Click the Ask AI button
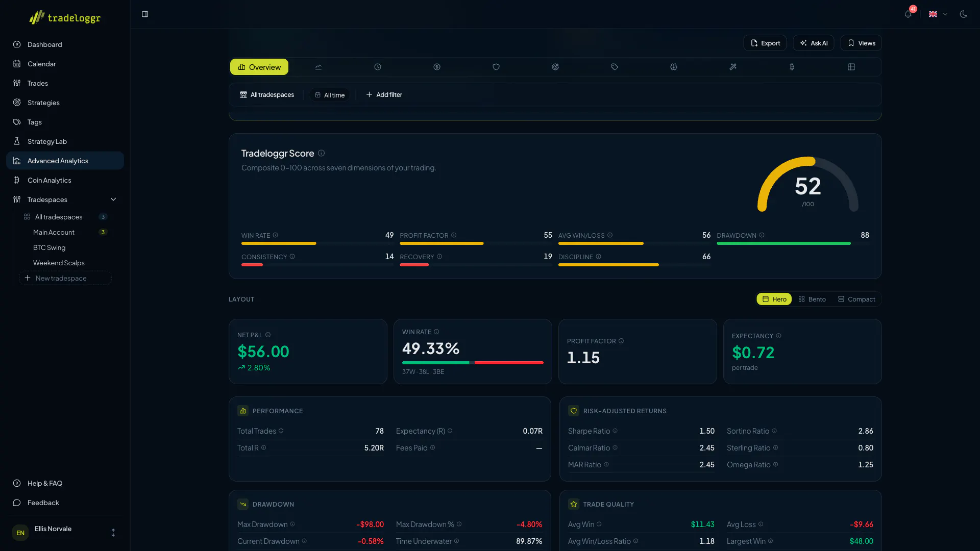This screenshot has height=551, width=980. pyautogui.click(x=814, y=43)
